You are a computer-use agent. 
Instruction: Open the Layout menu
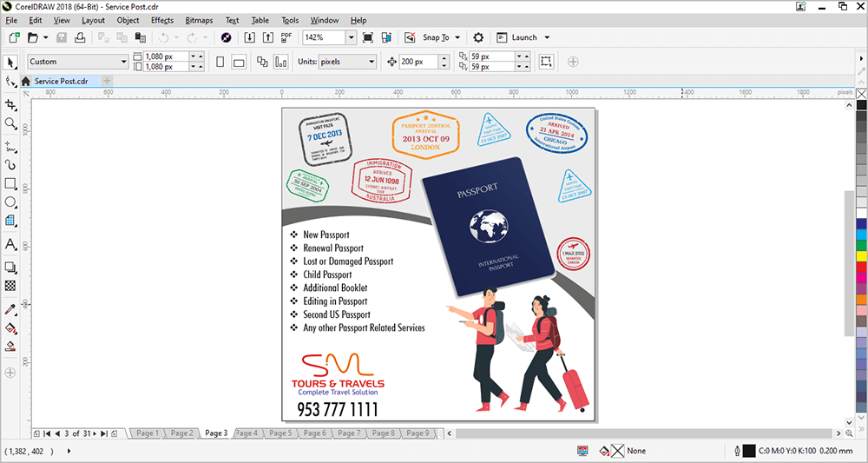click(x=93, y=20)
